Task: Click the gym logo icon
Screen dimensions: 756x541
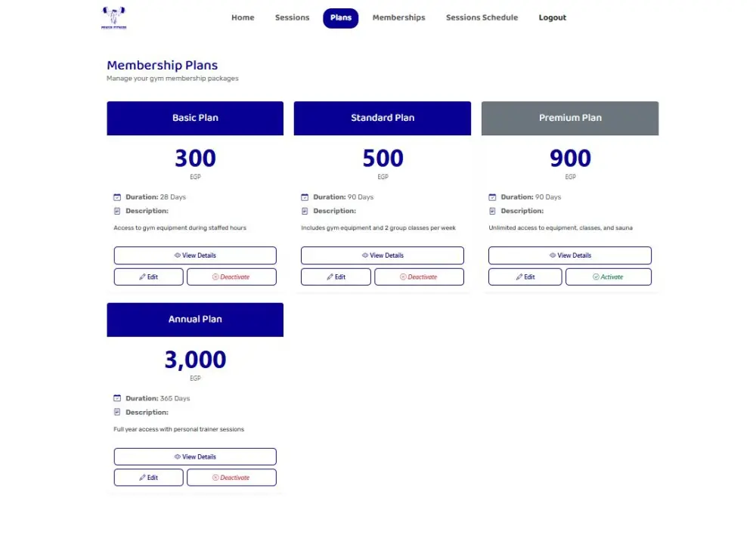Action: (x=112, y=17)
